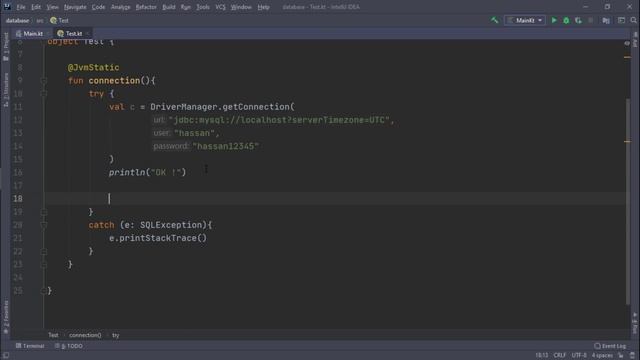Click the connection() breadcrumb below editor
640x360 pixels.
[x=85, y=335]
